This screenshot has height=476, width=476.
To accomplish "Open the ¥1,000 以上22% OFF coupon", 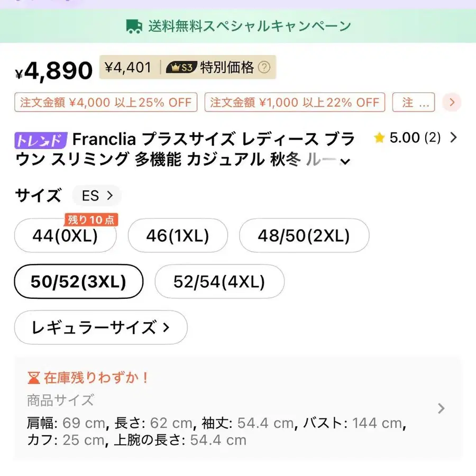I will click(294, 103).
